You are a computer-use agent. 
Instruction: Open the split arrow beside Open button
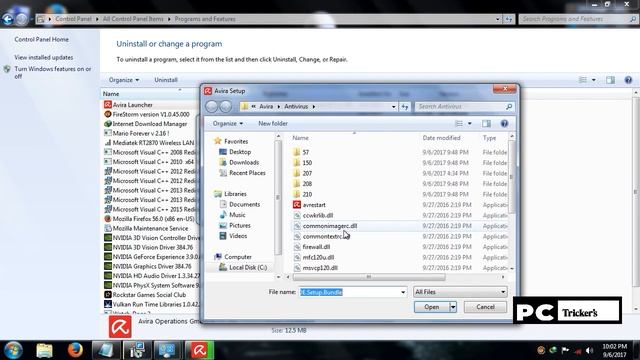453,307
